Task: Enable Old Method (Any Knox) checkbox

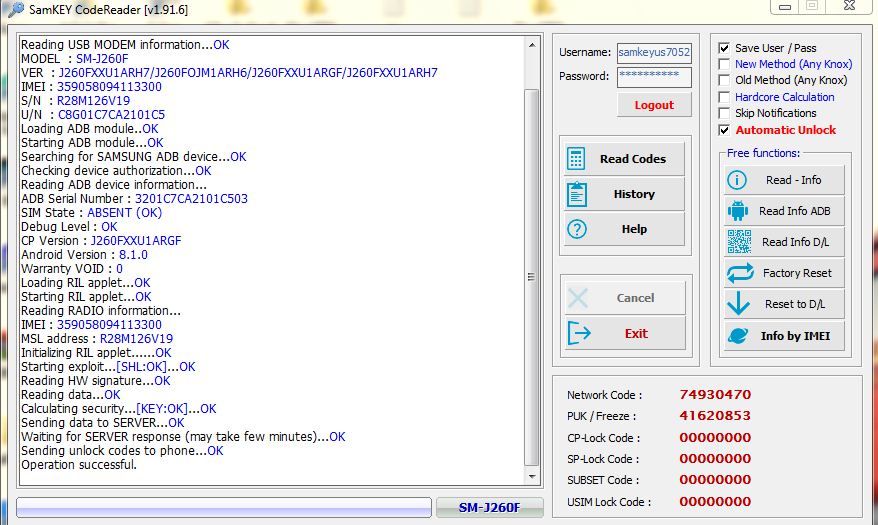Action: pos(724,81)
